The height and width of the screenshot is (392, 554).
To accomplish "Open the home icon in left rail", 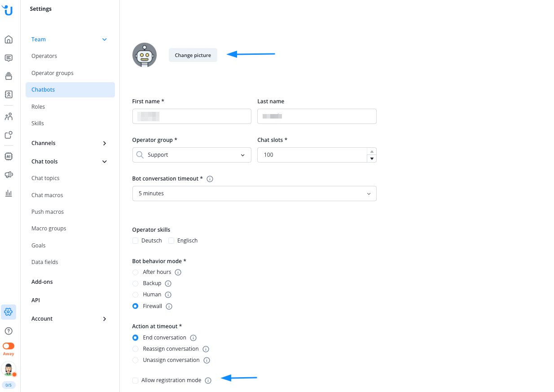I will 9,40.
